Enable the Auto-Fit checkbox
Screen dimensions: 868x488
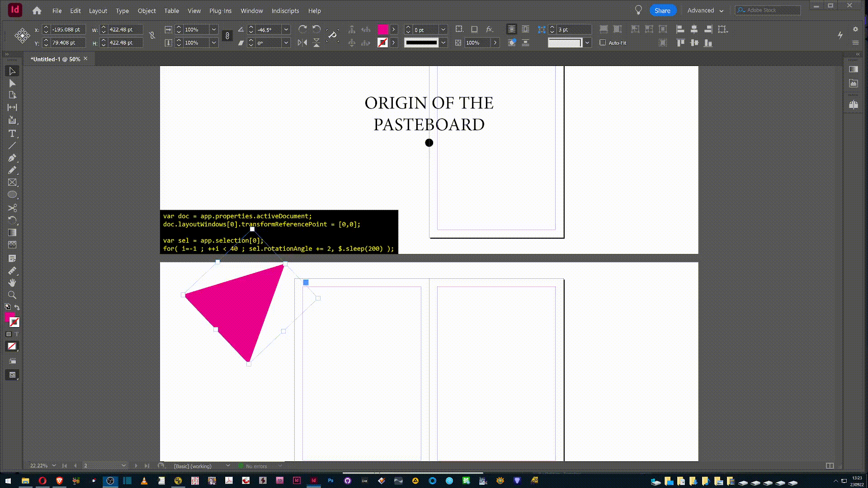603,42
